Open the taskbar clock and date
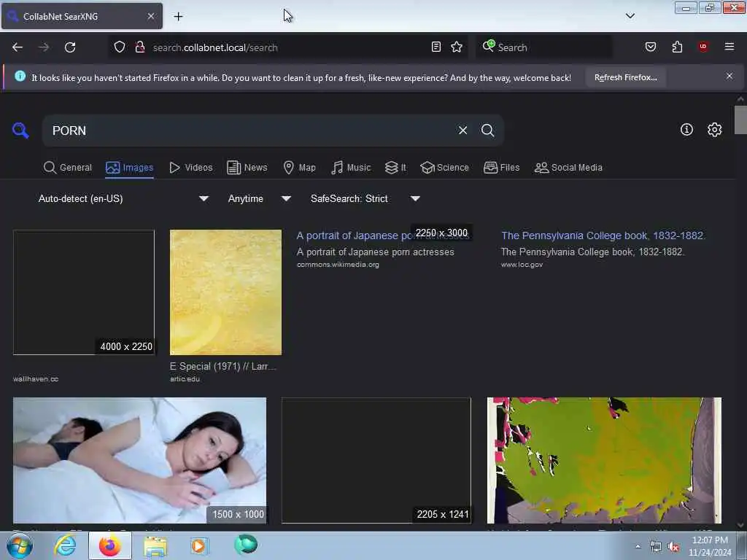The height and width of the screenshot is (560, 747). [x=710, y=546]
